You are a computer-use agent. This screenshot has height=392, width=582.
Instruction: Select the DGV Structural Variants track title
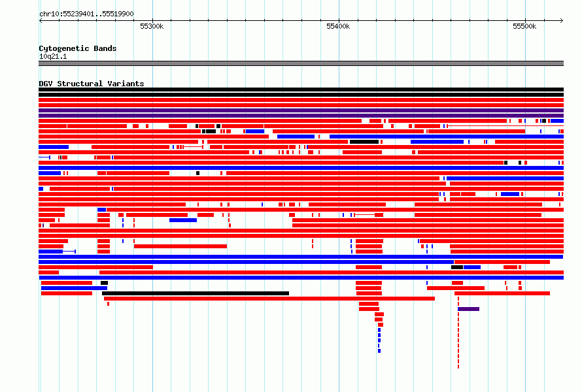[92, 84]
